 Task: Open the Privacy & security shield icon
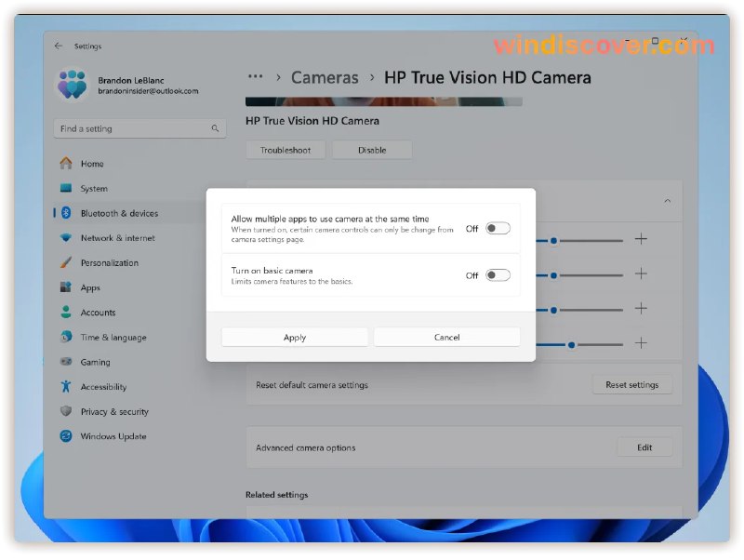click(x=66, y=411)
